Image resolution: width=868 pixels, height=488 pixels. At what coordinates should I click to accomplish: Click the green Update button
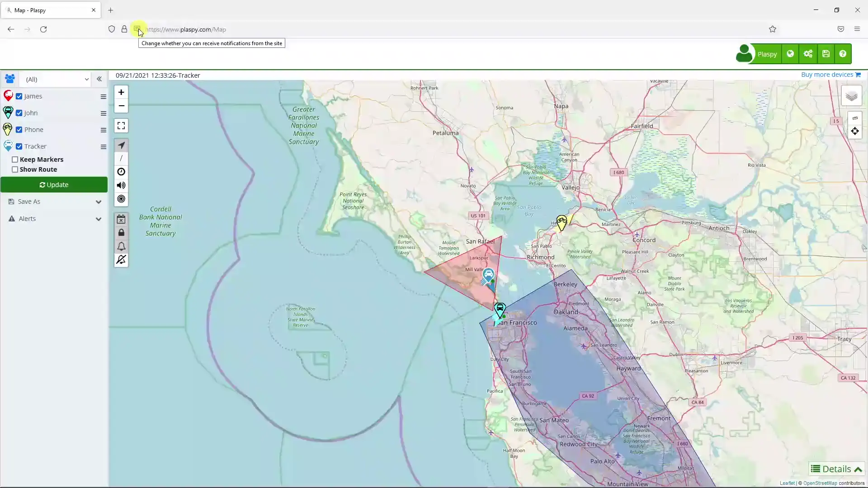tap(54, 185)
